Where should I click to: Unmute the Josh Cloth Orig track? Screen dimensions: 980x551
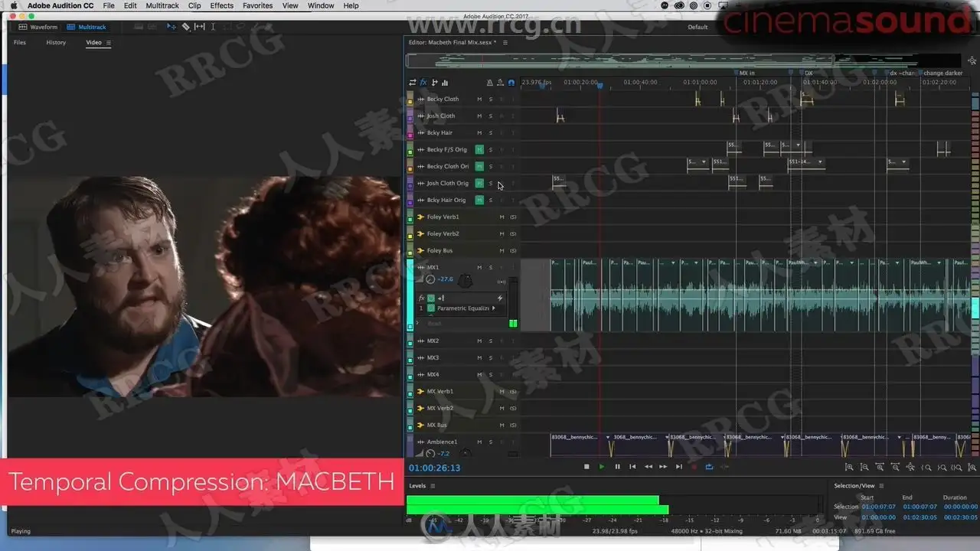pos(479,184)
